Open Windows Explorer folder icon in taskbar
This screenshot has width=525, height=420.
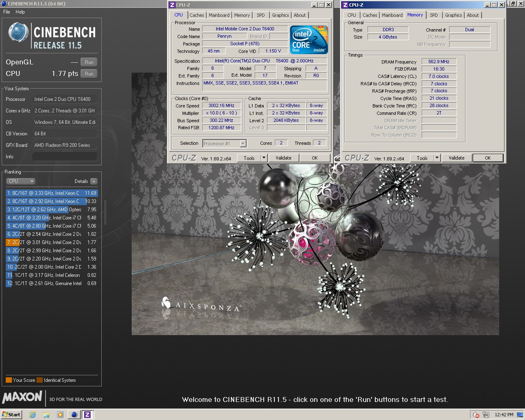point(46,415)
